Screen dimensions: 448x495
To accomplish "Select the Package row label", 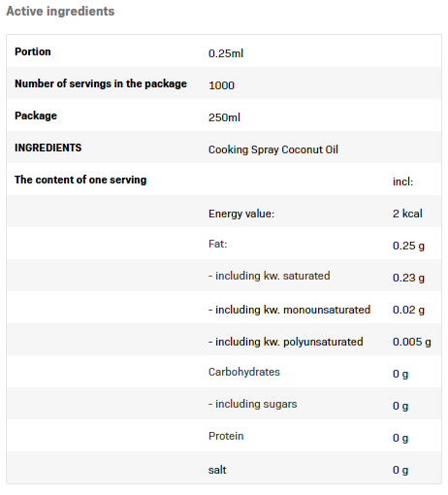I will [36, 115].
